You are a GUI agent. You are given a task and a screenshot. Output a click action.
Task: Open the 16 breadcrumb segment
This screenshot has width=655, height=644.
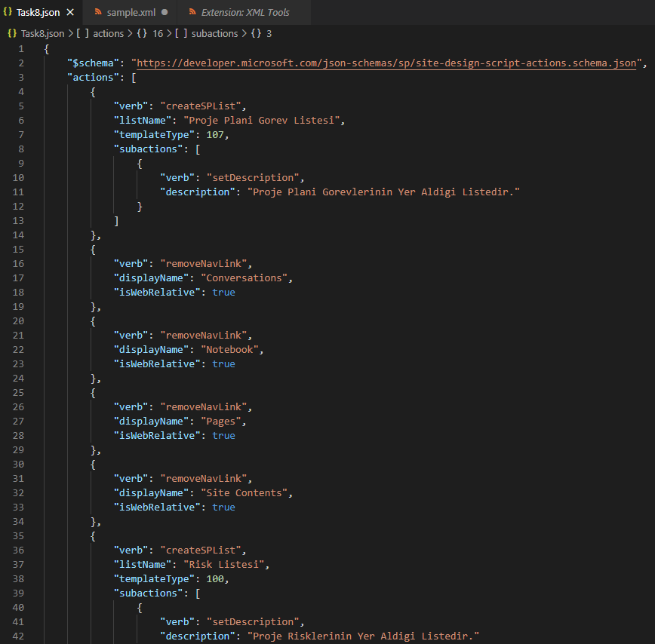[x=158, y=33]
